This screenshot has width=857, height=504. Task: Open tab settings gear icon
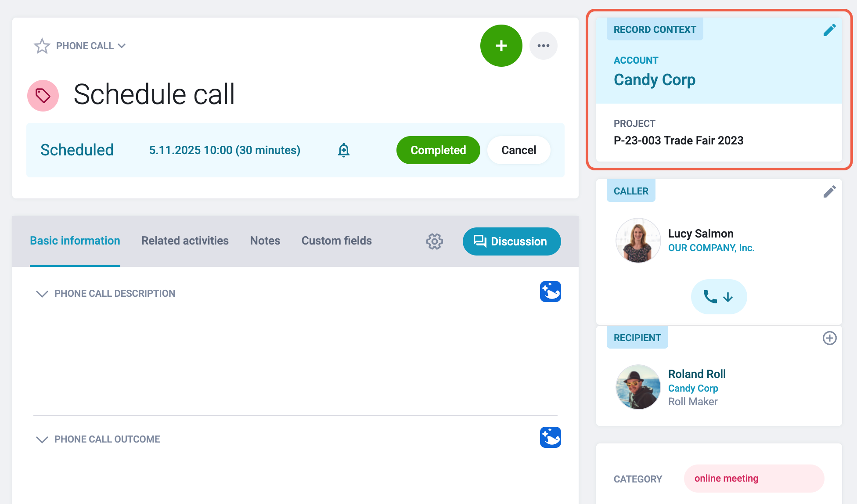(435, 241)
